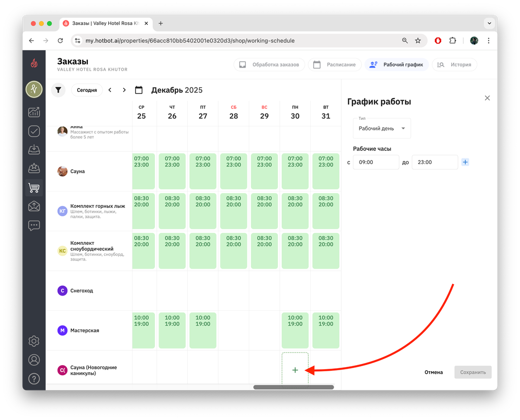Click the Отмена button

pyautogui.click(x=434, y=372)
